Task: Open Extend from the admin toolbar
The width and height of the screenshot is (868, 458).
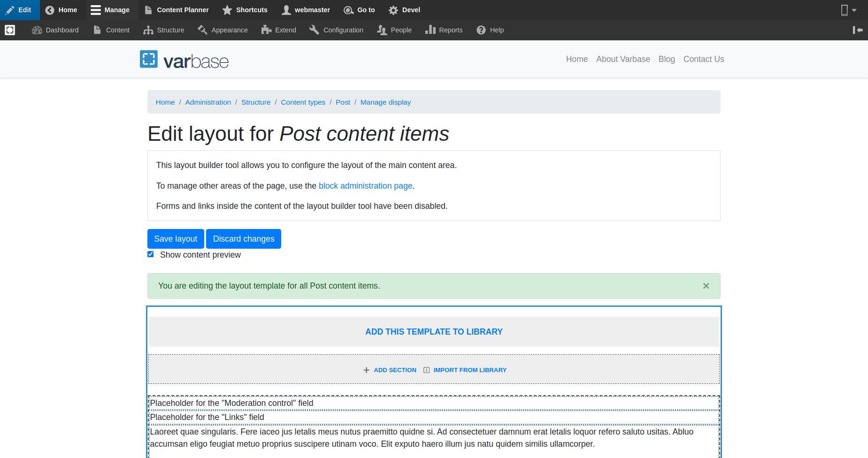Action: pos(278,30)
